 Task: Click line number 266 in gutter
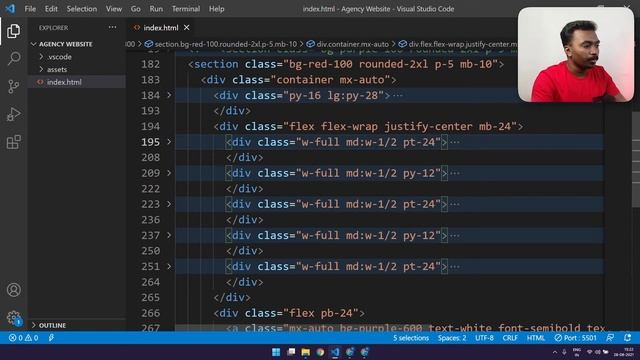[150, 313]
